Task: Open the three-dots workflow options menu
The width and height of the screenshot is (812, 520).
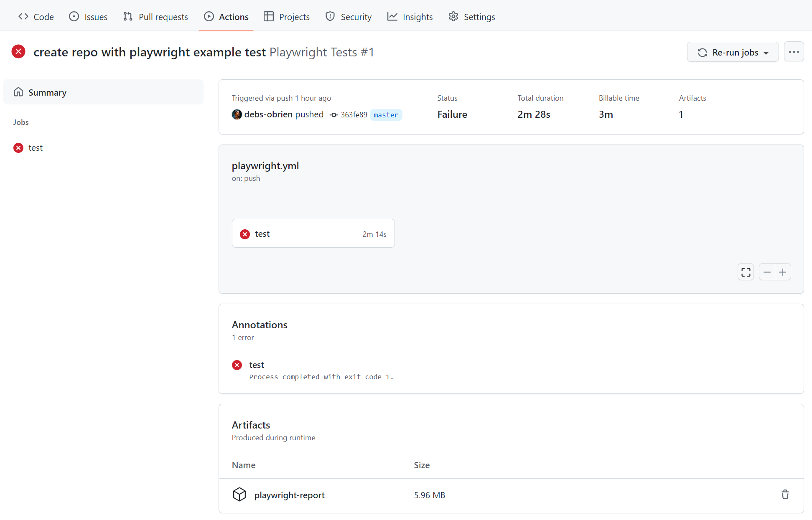Action: (794, 52)
